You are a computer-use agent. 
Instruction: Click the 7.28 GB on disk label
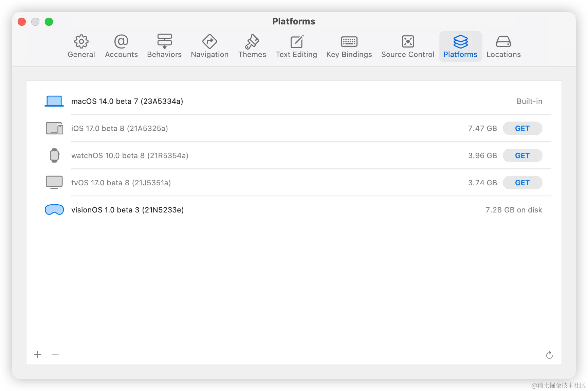coord(514,210)
